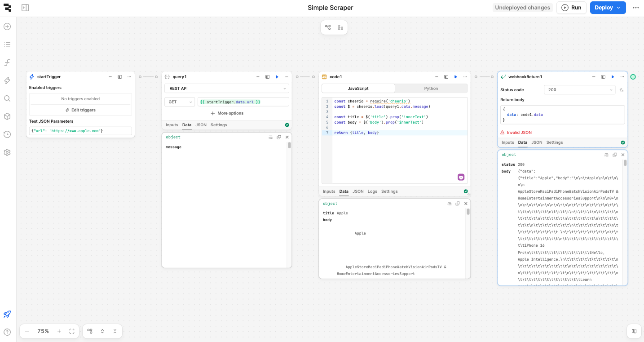Screen dimensions: 644x342
Task: Open the GET method dropdown
Action: coord(179,102)
